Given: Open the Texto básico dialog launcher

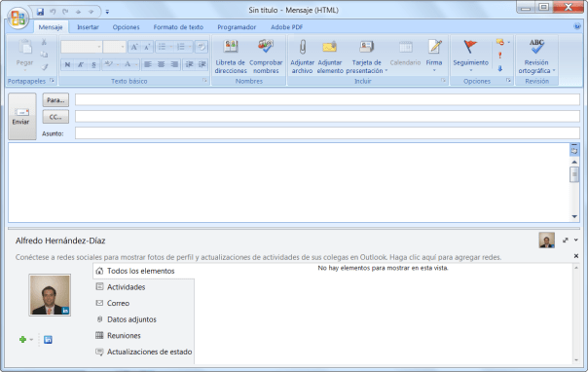Looking at the screenshot, I should pyautogui.click(x=204, y=80).
